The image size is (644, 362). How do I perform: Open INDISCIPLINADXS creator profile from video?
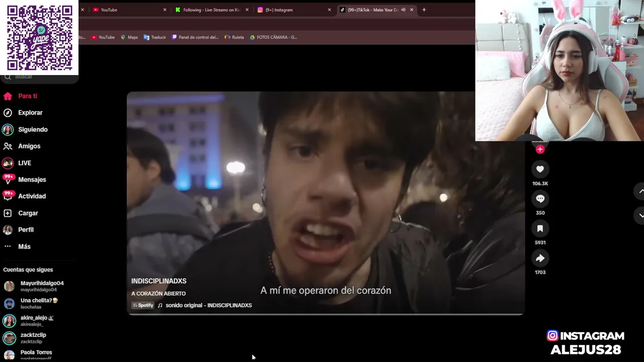(158, 281)
